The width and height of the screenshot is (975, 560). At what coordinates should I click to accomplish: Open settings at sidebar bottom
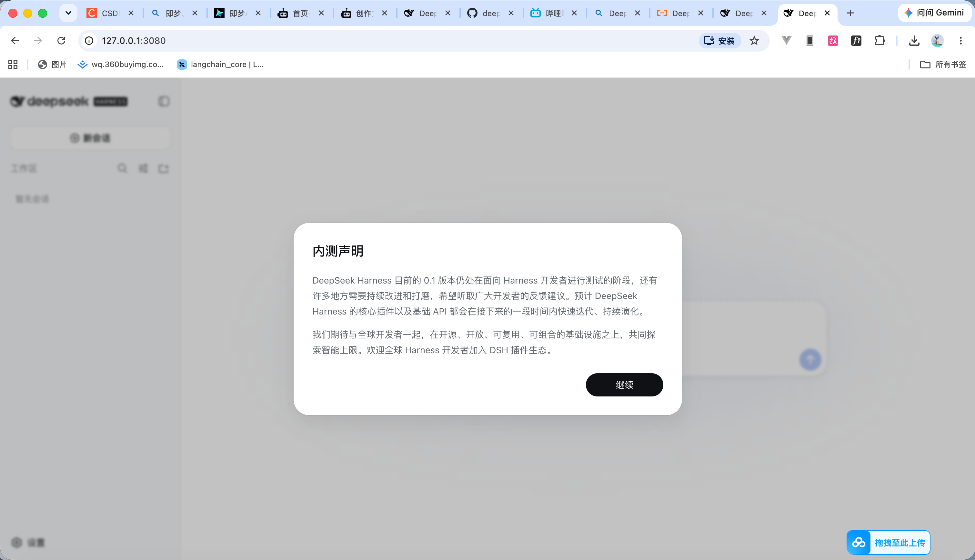click(28, 542)
